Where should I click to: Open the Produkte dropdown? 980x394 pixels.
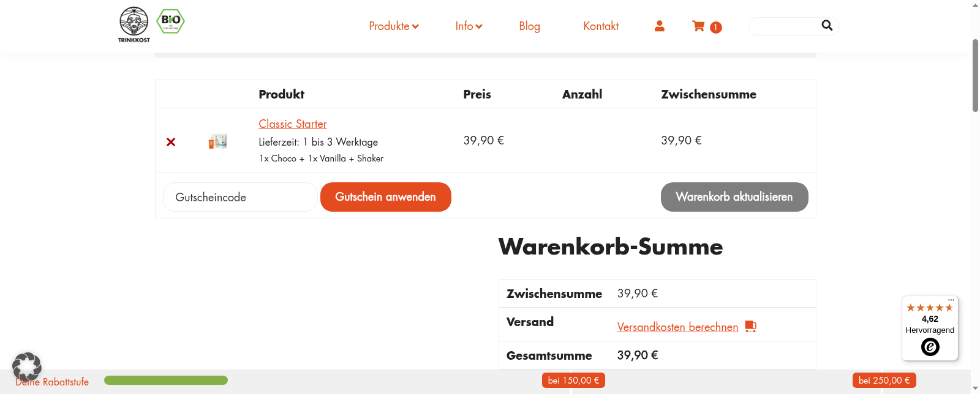click(x=394, y=26)
